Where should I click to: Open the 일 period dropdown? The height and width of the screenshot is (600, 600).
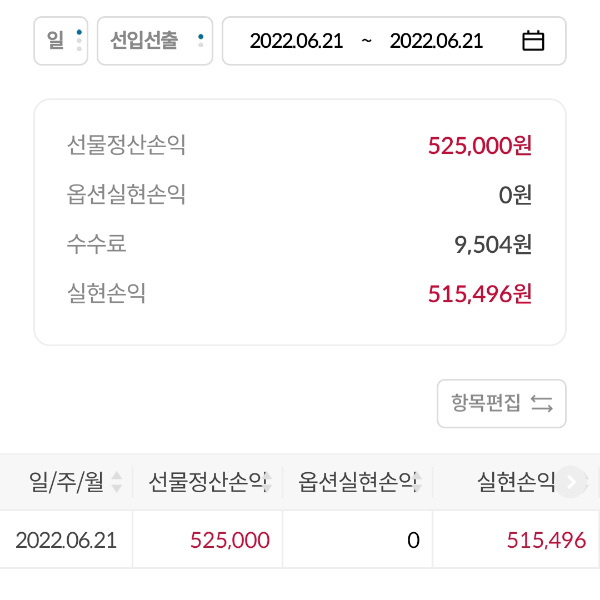click(x=61, y=41)
